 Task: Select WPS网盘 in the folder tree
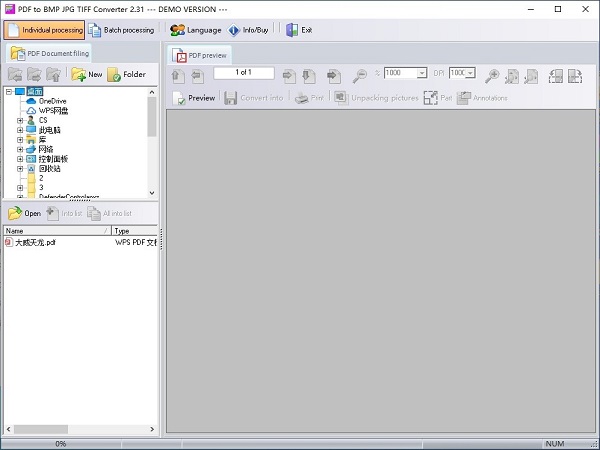53,111
